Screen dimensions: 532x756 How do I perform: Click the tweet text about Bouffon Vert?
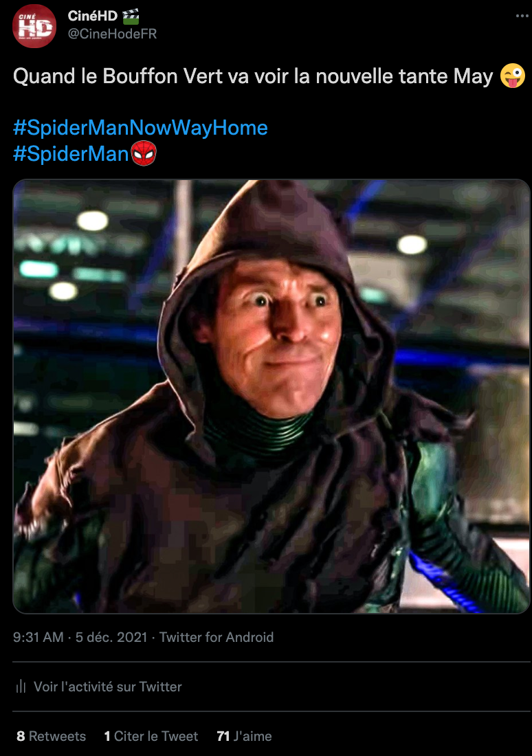point(253,76)
